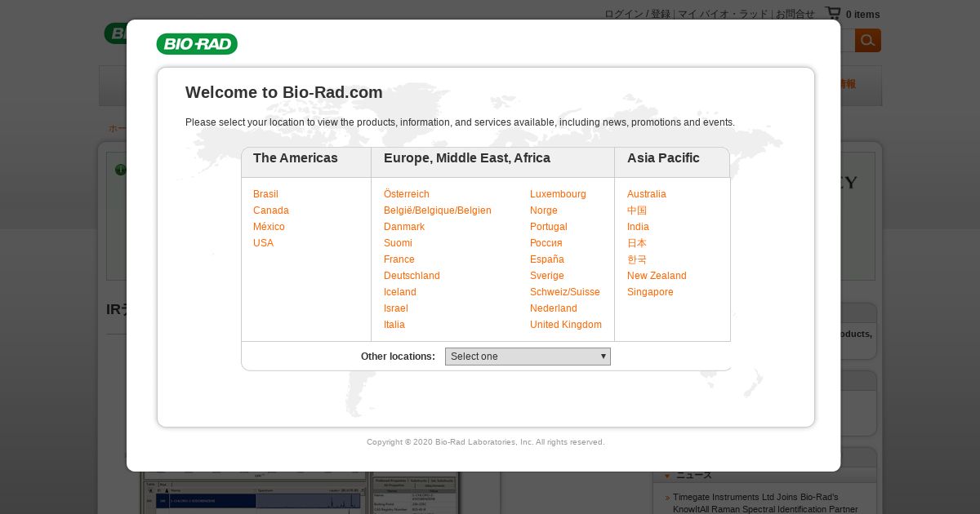Viewport: 980px width, 514px height.
Task: Click the Bio-Rad logo in the dialog
Action: (197, 44)
